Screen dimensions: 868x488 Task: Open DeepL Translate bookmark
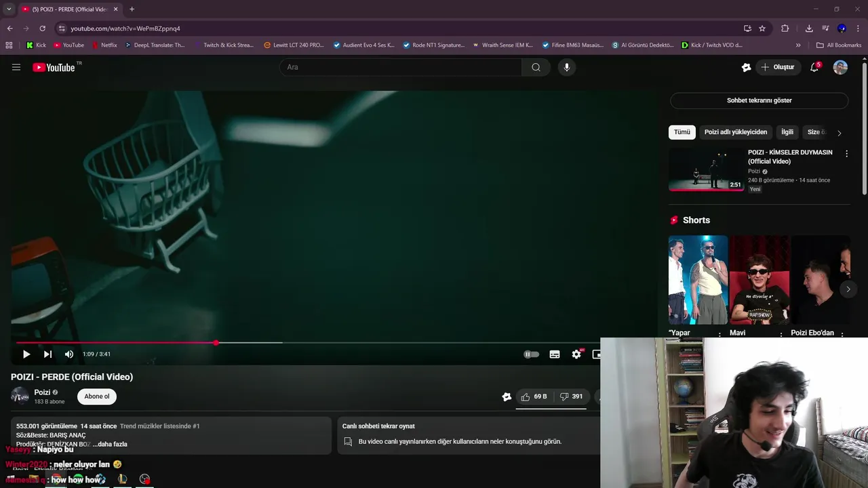[155, 45]
